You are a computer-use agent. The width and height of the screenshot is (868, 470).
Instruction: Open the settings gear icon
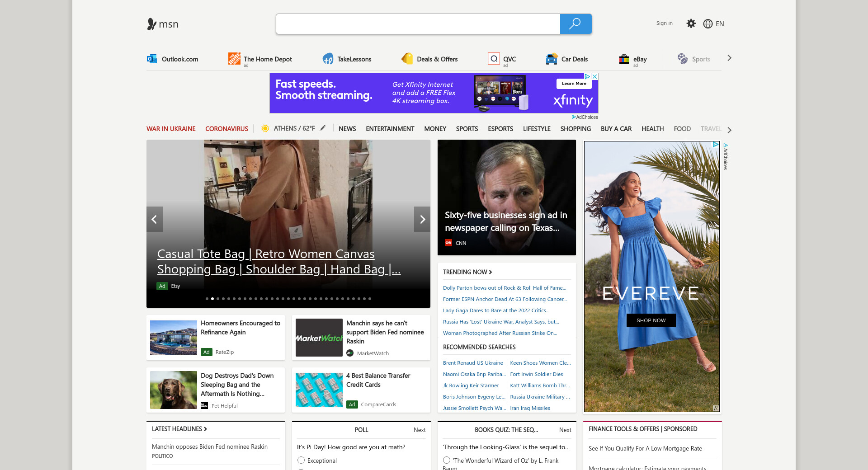point(691,23)
